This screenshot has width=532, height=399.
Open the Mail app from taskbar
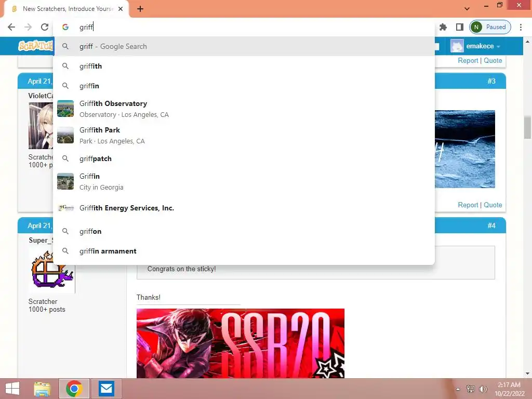pyautogui.click(x=106, y=389)
